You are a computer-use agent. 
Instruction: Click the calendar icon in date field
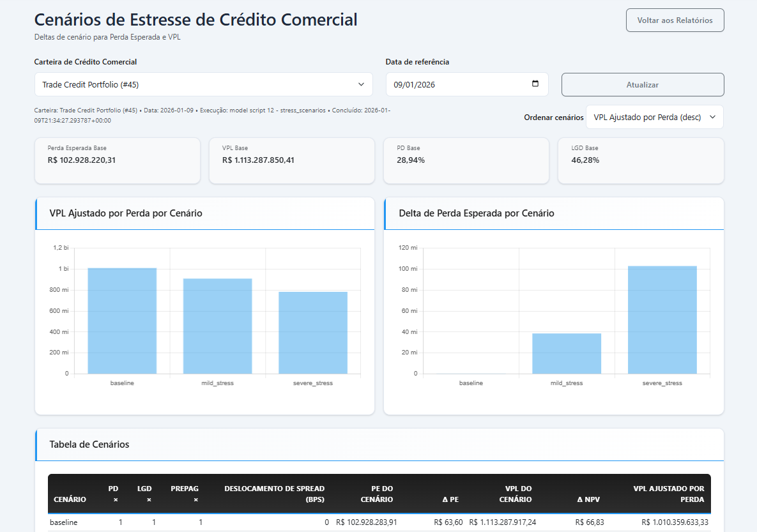[x=535, y=84]
